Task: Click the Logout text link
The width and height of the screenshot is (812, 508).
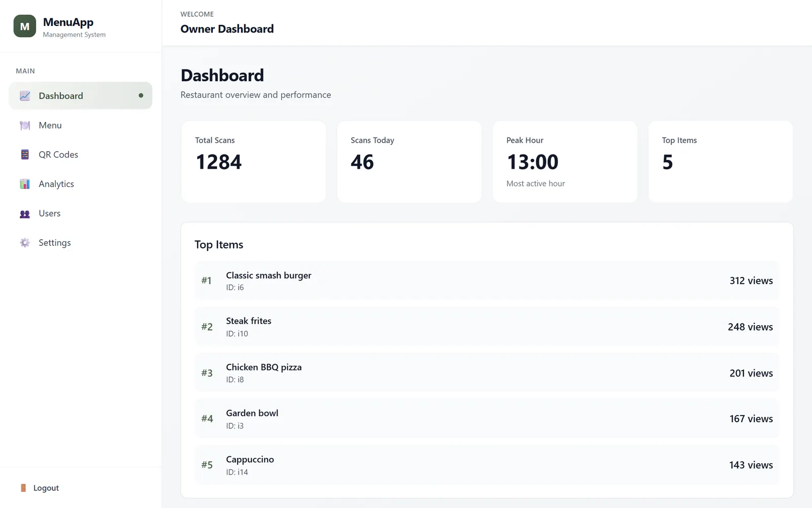Action: pos(46,488)
